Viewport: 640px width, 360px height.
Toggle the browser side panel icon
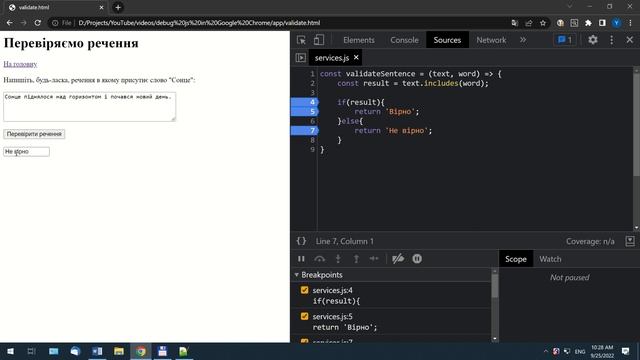click(x=602, y=23)
